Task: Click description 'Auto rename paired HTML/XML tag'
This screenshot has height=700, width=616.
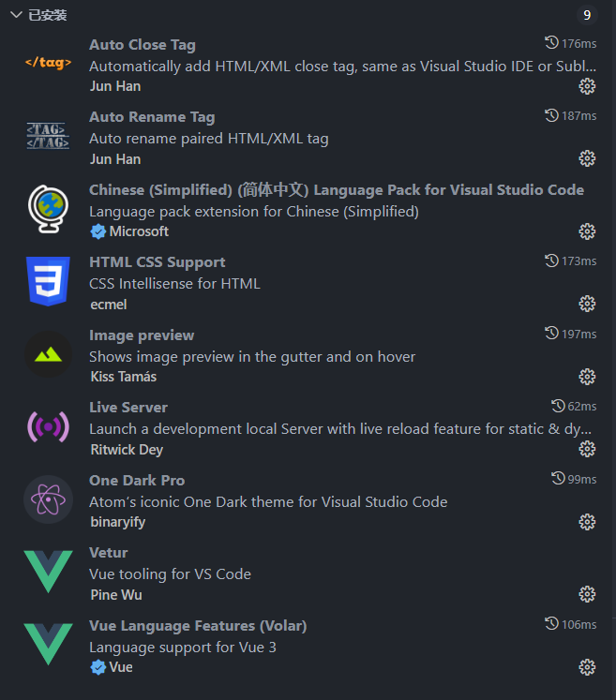Action: (209, 139)
